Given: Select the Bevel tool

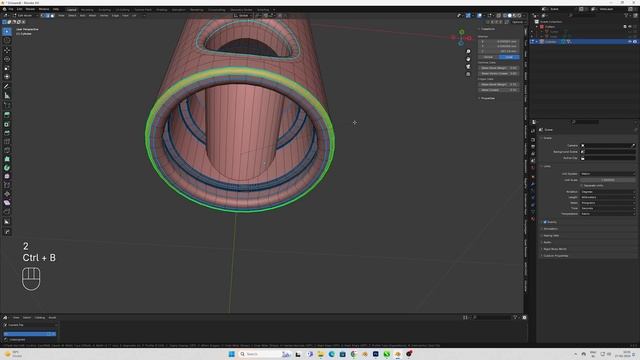Looking at the screenshot, I should [7, 133].
